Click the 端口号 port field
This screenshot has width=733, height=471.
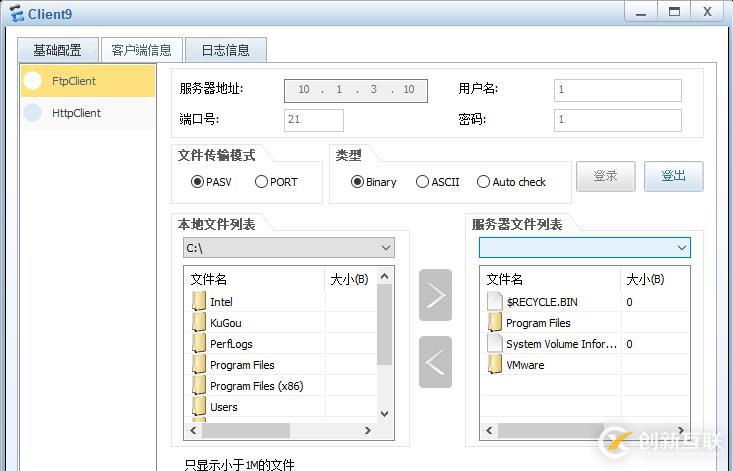314,121
